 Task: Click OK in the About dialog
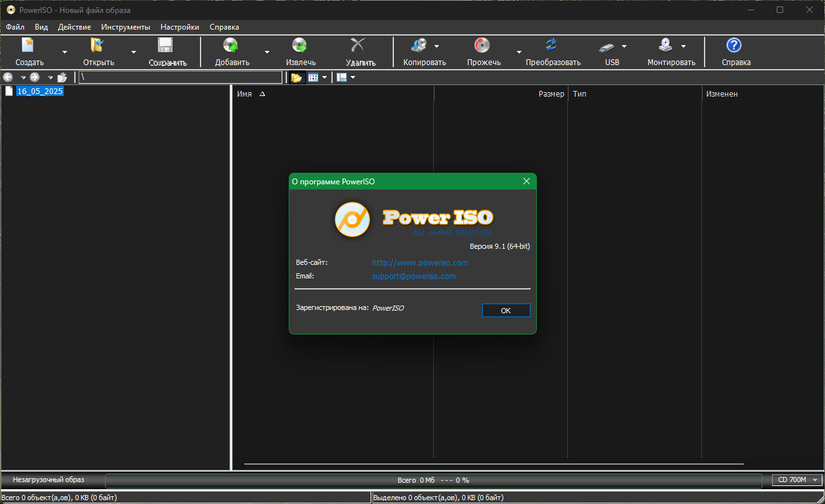[x=506, y=311]
